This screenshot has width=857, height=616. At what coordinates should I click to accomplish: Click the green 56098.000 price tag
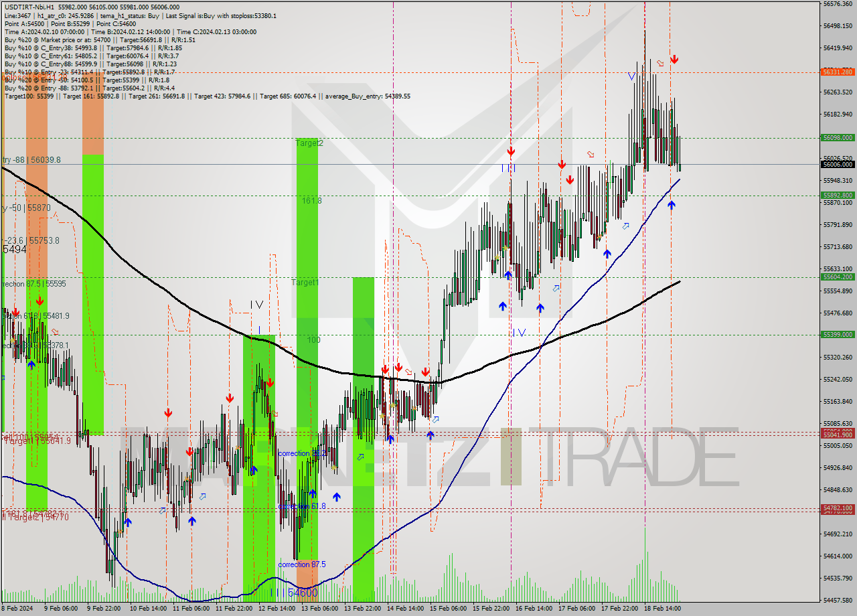(838, 137)
